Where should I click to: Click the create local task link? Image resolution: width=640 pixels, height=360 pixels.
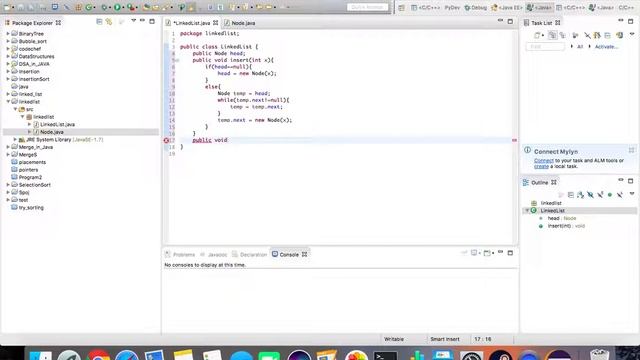[x=541, y=167]
